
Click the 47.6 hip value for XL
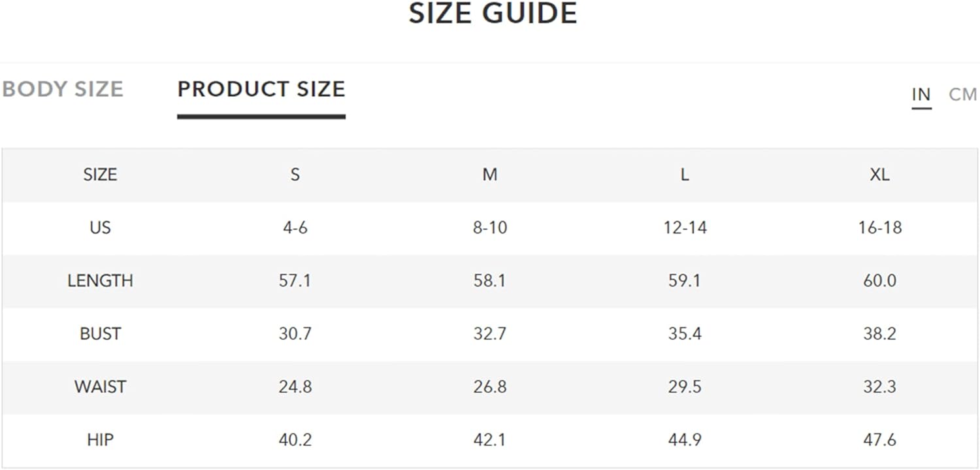click(x=879, y=439)
